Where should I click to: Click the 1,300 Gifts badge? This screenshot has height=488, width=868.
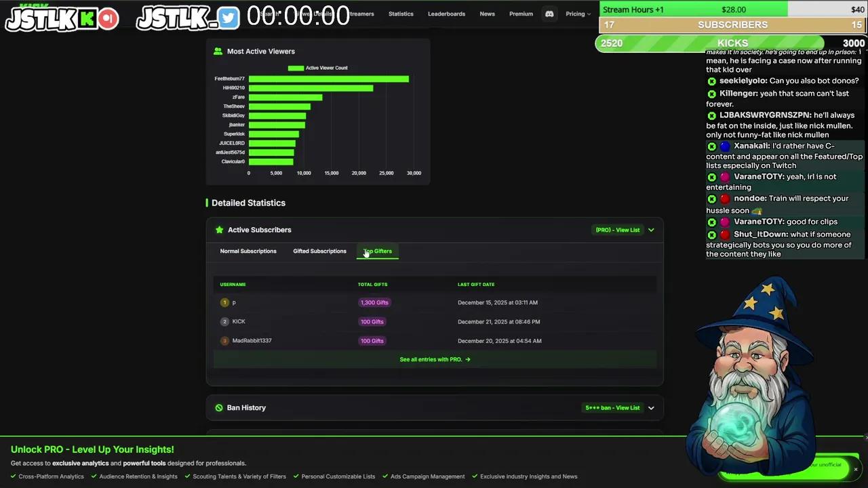click(x=374, y=303)
